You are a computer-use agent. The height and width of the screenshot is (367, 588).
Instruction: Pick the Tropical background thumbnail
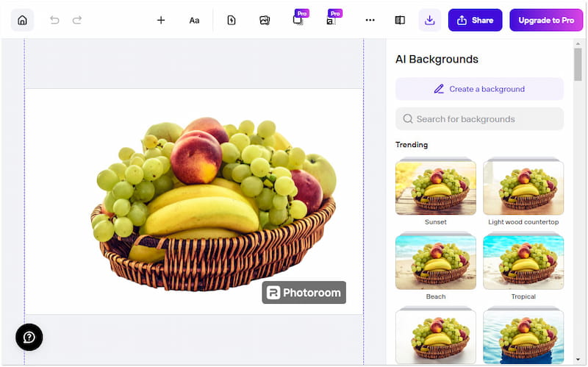[x=523, y=262]
